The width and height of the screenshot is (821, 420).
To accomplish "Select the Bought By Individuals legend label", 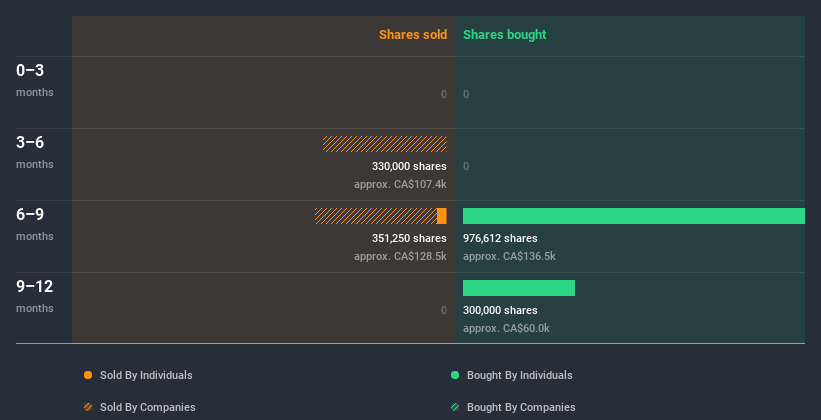I will click(x=519, y=375).
